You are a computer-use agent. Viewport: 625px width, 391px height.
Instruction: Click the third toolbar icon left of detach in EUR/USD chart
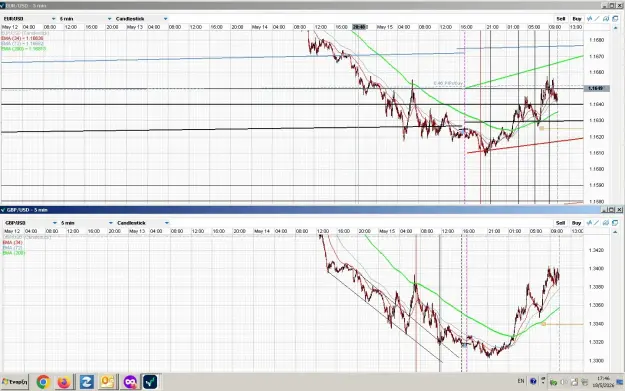click(x=606, y=19)
